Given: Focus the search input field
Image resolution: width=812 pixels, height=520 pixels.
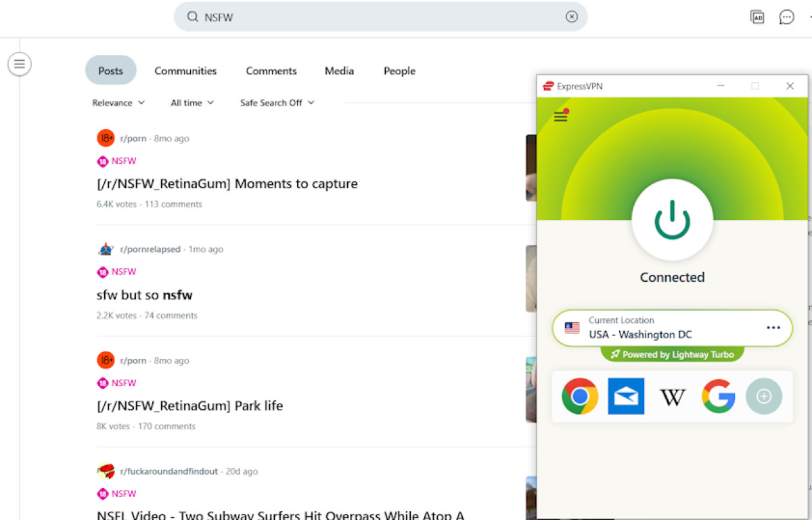Looking at the screenshot, I should (381, 17).
